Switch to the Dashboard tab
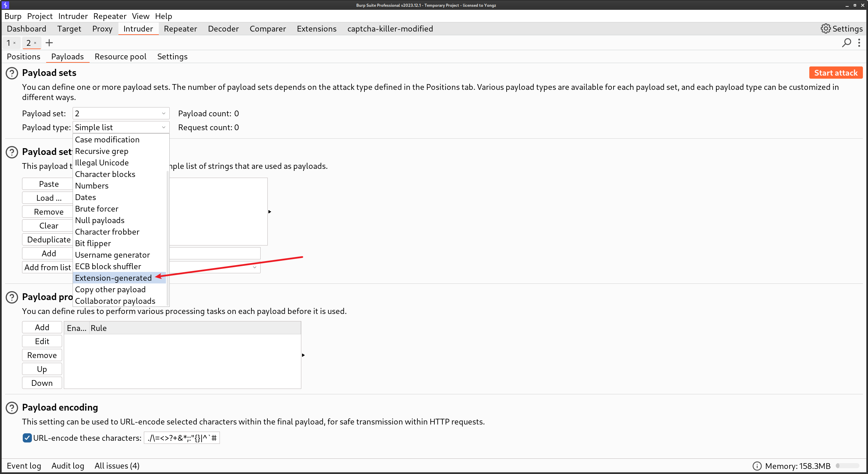868x474 pixels. (26, 29)
